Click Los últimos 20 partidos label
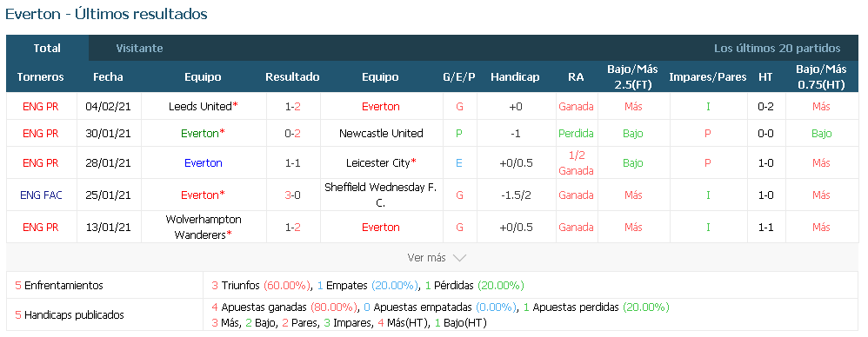868x337 pixels. (x=778, y=48)
